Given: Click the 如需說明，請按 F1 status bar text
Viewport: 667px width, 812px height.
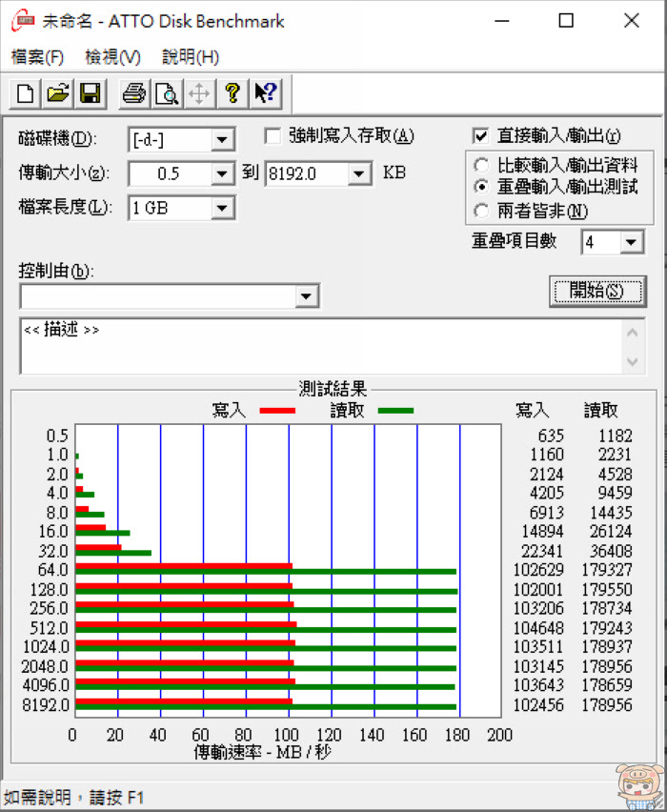Looking at the screenshot, I should (x=73, y=797).
